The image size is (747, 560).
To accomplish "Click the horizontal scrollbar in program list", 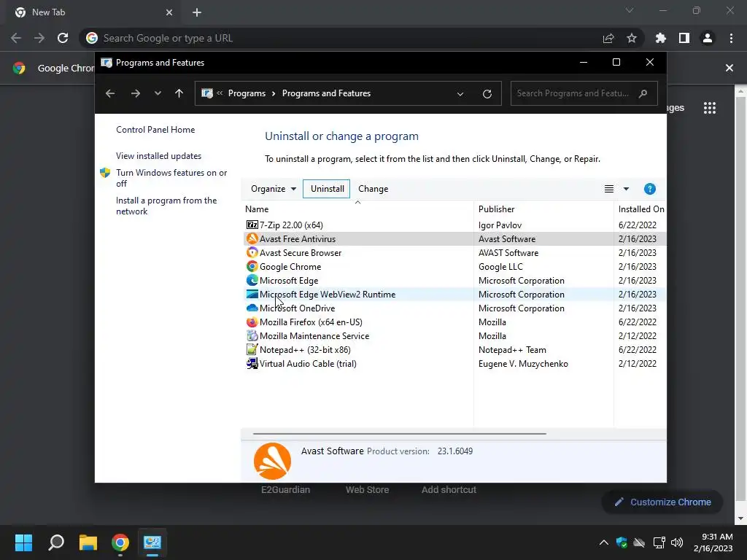I will click(399, 434).
